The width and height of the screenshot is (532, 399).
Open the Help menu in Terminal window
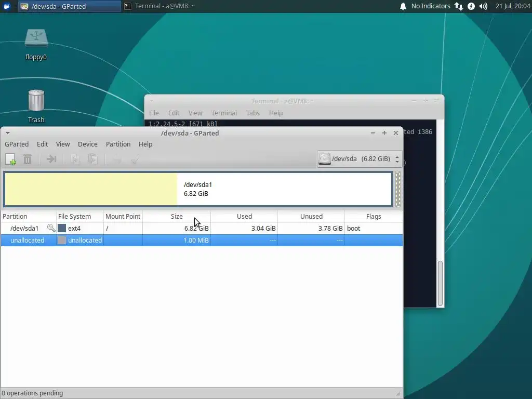[275, 113]
